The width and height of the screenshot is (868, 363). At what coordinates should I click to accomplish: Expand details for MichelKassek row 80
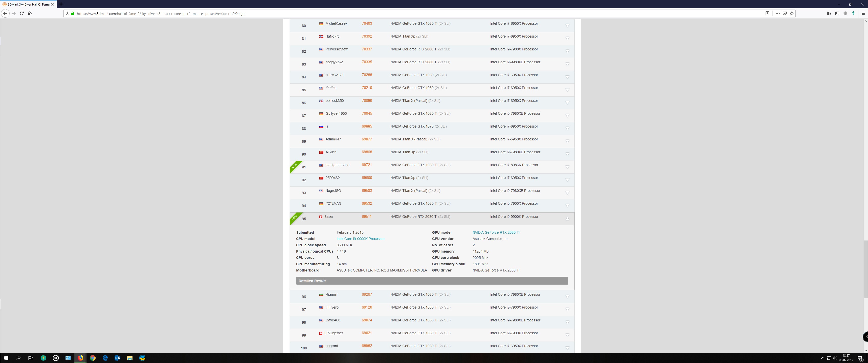pyautogui.click(x=567, y=26)
